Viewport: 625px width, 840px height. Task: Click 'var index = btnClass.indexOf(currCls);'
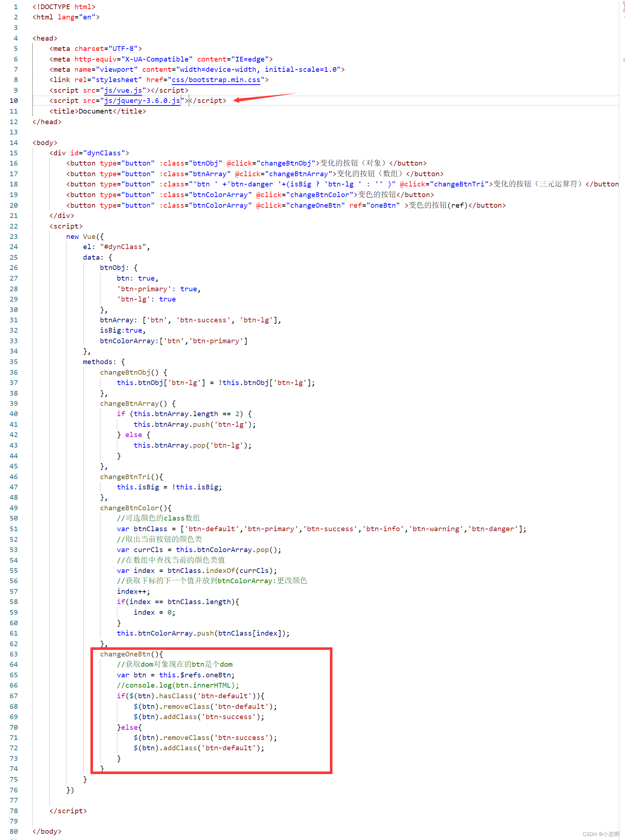197,570
